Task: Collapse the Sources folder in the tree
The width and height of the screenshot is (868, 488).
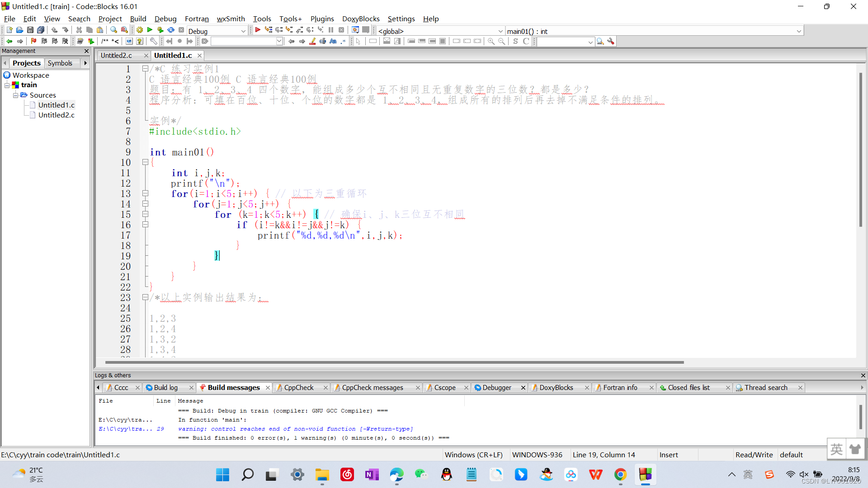Action: pos(15,95)
